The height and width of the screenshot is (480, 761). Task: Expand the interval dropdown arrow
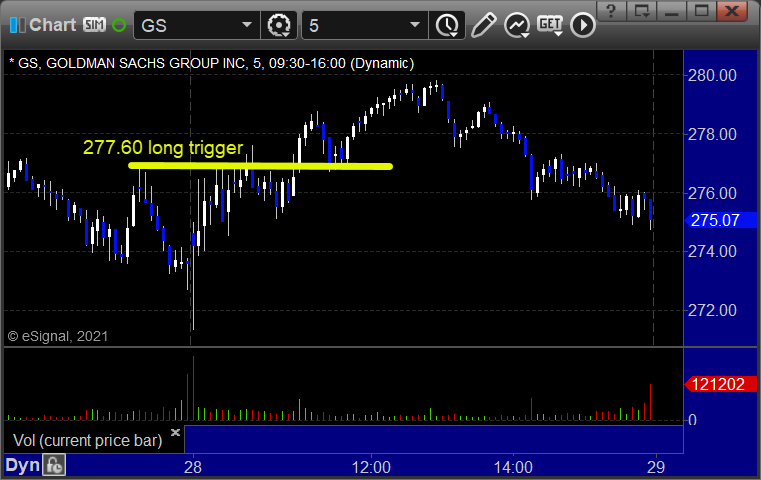pyautogui.click(x=415, y=25)
